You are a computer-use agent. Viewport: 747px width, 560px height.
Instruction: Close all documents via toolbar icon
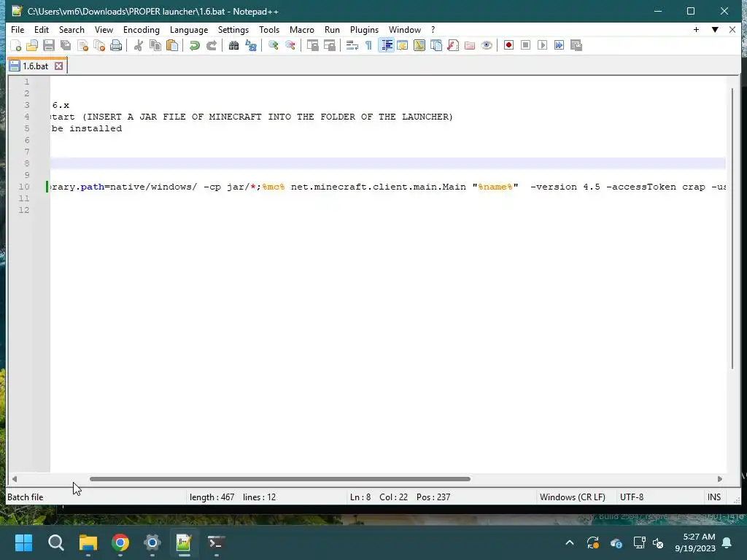click(x=99, y=45)
